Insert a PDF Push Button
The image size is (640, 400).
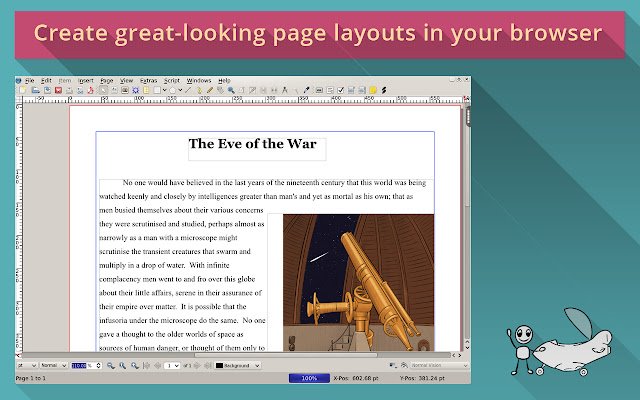tap(319, 90)
